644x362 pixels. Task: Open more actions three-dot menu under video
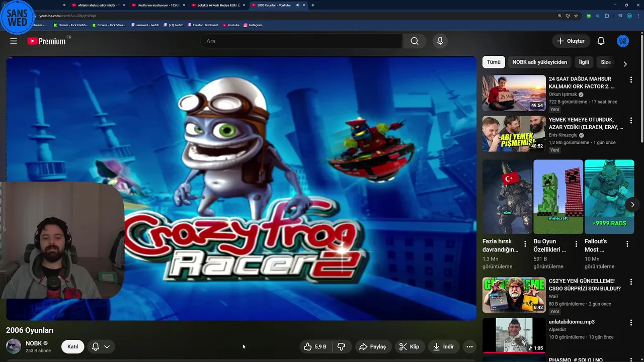(469, 347)
